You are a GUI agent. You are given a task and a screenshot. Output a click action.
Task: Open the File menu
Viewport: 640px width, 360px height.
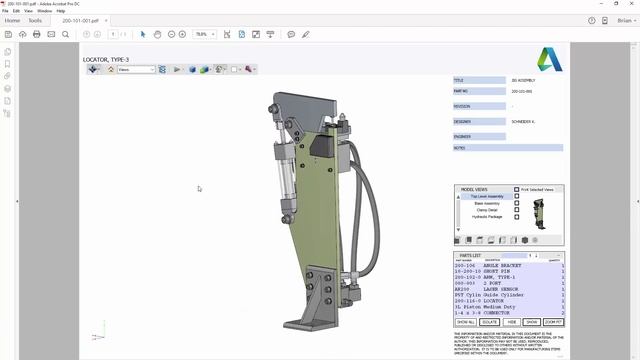point(5,11)
